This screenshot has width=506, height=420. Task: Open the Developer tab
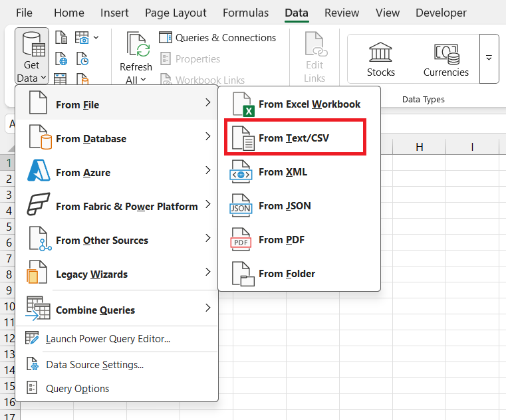441,13
